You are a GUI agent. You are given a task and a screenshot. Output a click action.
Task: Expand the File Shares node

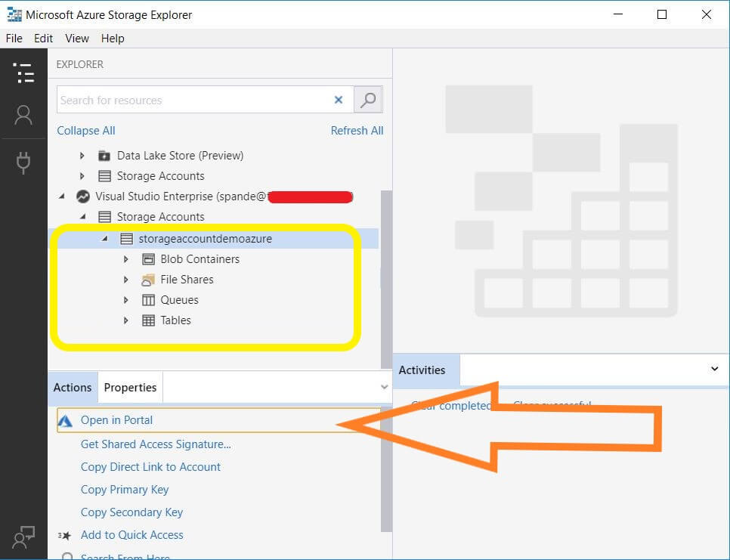pos(125,280)
